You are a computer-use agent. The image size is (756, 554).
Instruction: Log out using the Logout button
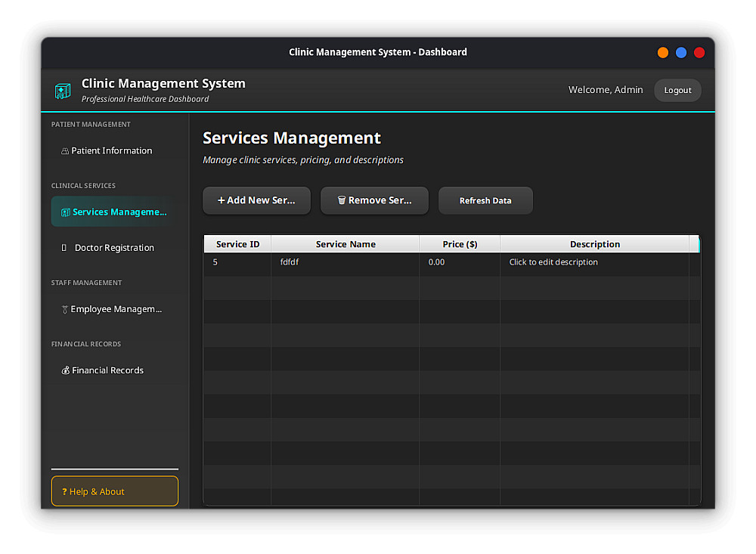tap(677, 91)
